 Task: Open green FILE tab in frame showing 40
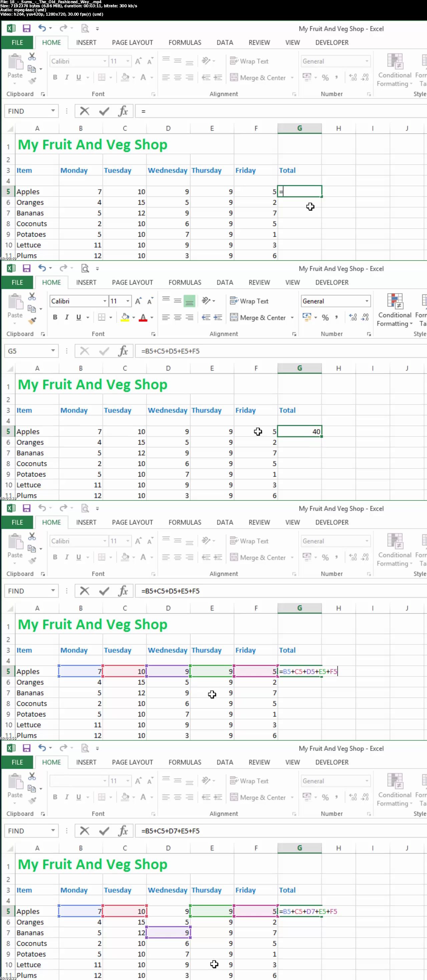[17, 282]
